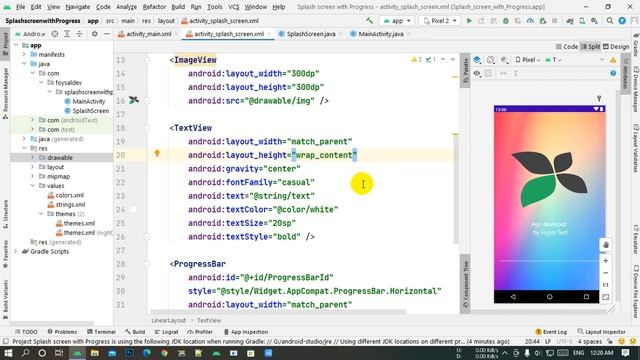Open the app run configuration dropdown
640x360 pixels.
coord(397,20)
